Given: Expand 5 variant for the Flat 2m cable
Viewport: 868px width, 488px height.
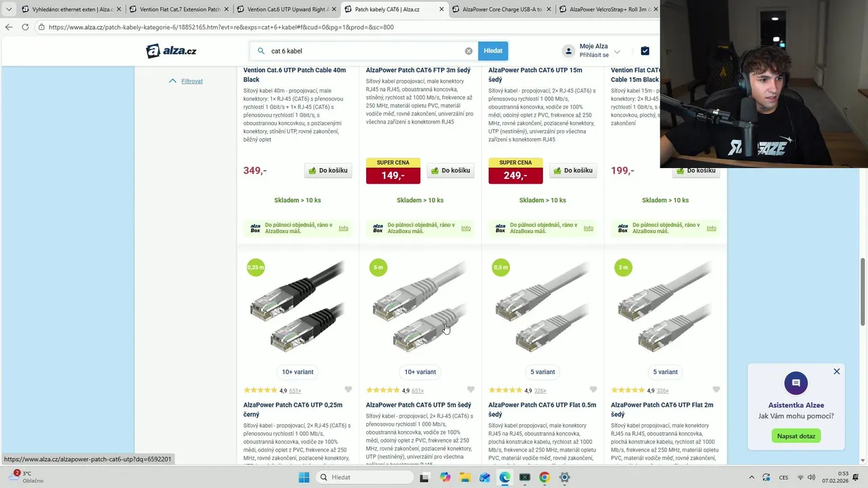Looking at the screenshot, I should (665, 372).
